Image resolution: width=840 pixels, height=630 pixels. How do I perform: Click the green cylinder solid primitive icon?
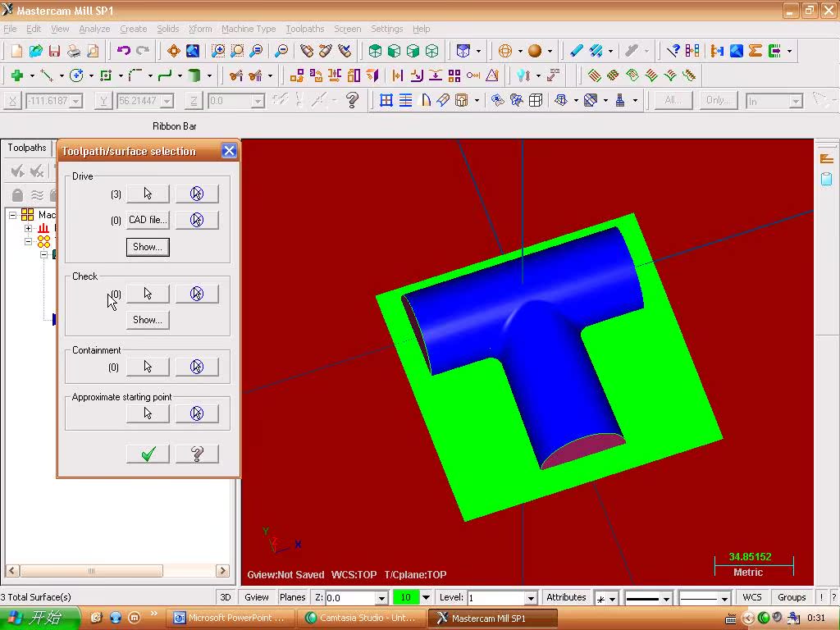click(x=194, y=75)
